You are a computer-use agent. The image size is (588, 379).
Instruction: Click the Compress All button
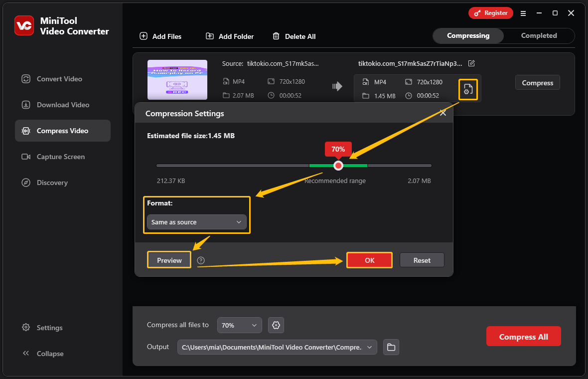[x=524, y=336]
